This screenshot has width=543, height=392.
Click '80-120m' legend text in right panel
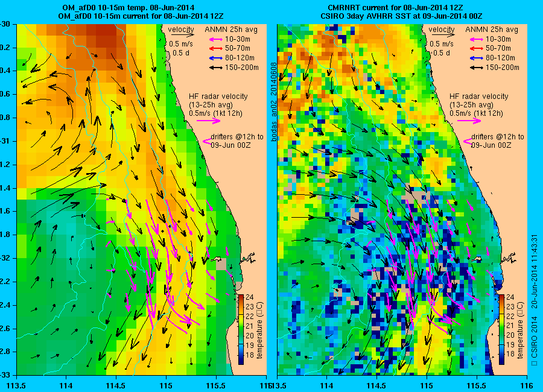click(500, 58)
